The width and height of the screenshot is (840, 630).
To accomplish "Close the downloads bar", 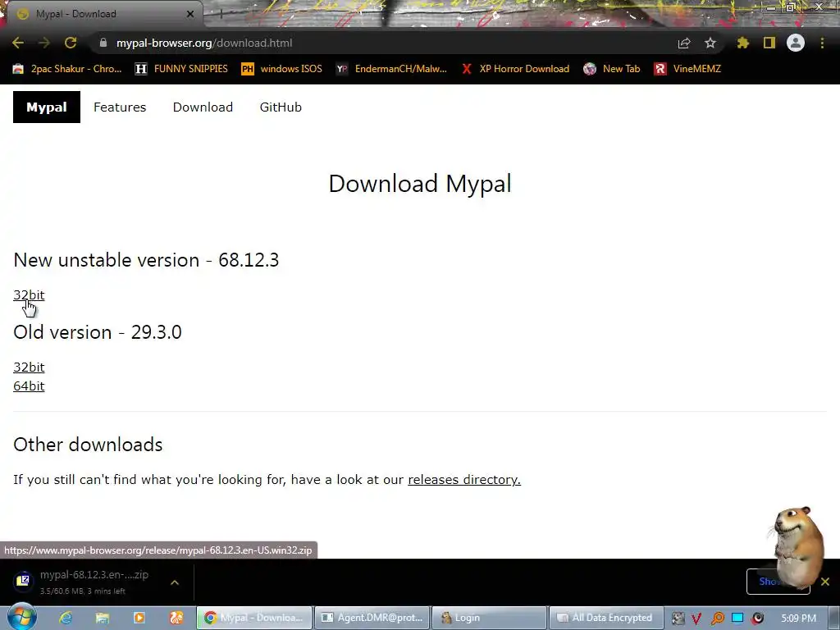I will coord(825,582).
